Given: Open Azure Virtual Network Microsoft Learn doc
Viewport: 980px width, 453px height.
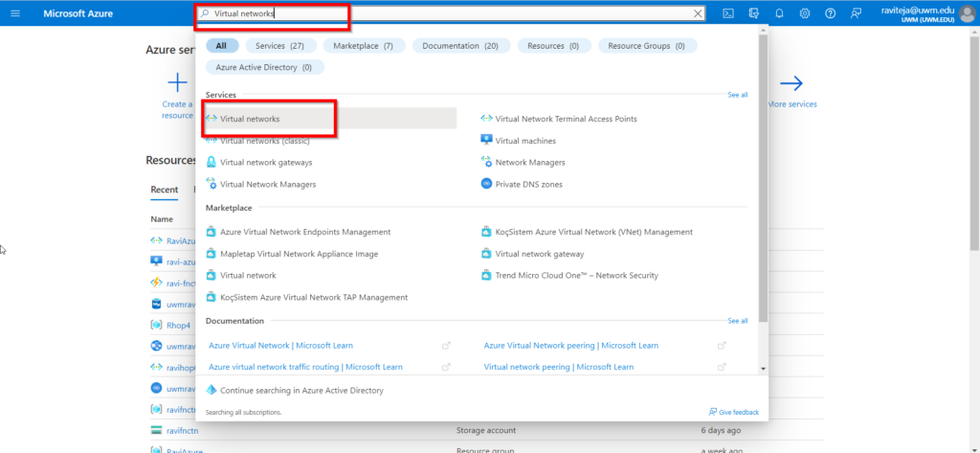Looking at the screenshot, I should tap(280, 346).
